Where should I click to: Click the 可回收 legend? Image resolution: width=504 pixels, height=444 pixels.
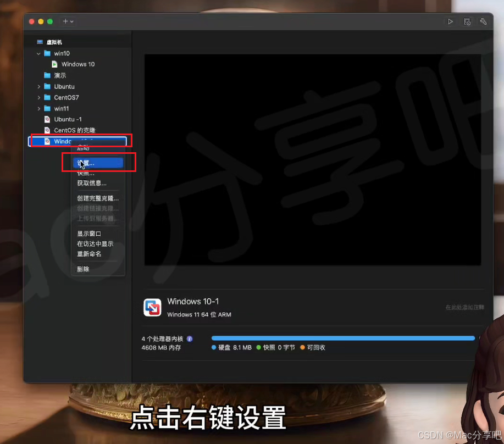coord(312,348)
